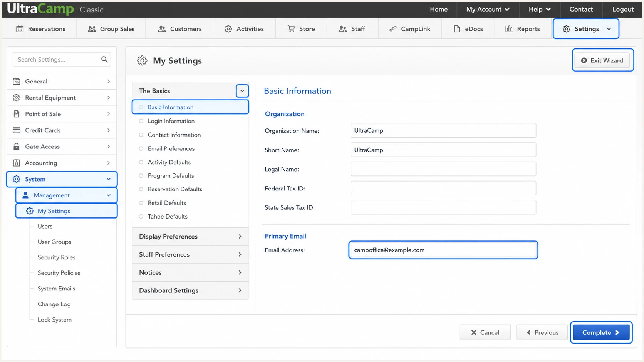Click the Group Sales people icon
The image size is (644, 362).
(92, 29)
